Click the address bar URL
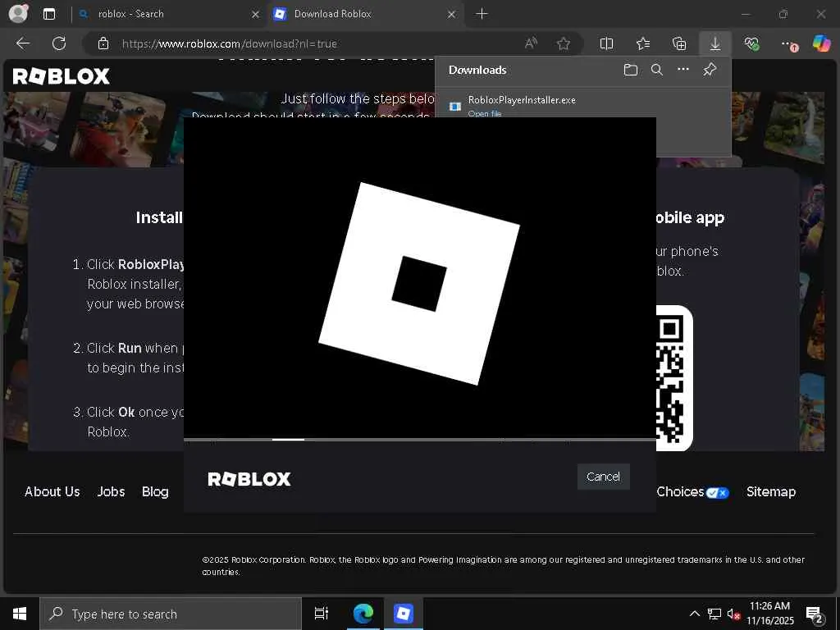 (x=230, y=44)
